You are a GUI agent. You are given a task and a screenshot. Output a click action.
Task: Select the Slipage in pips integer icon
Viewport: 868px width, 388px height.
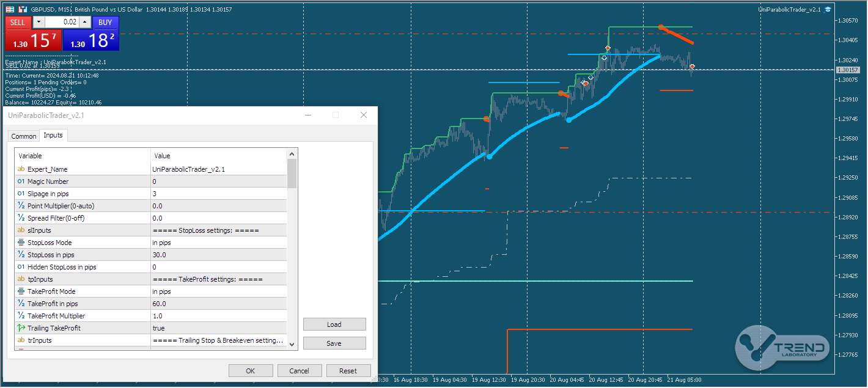click(21, 194)
